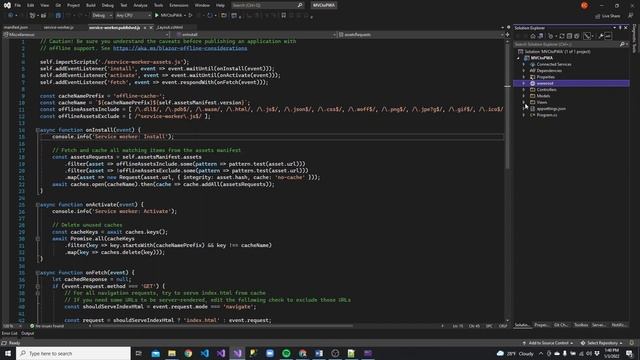The image size is (640, 360).
Task: Click Pending Changes Filter icon in Solution Explorer
Action: click(551, 36)
